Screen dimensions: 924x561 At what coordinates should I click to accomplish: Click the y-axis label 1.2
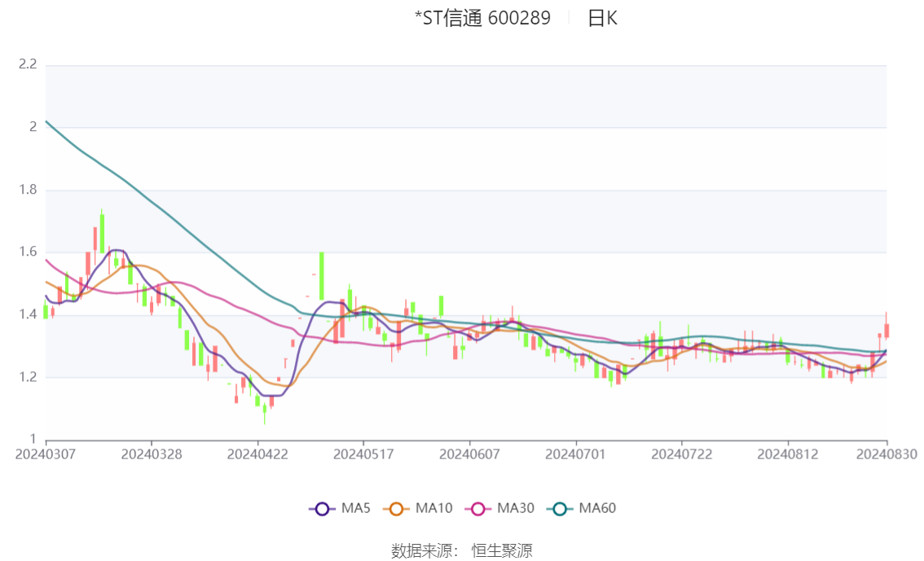click(x=28, y=377)
